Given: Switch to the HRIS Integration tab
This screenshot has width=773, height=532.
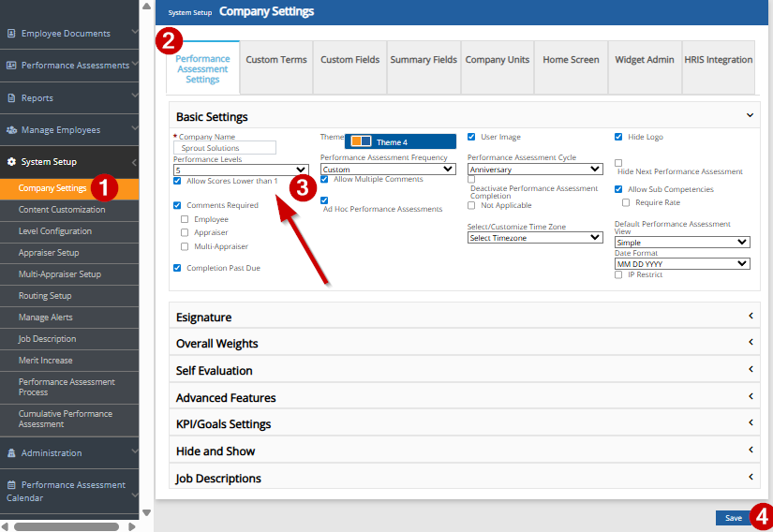Looking at the screenshot, I should pos(717,60).
